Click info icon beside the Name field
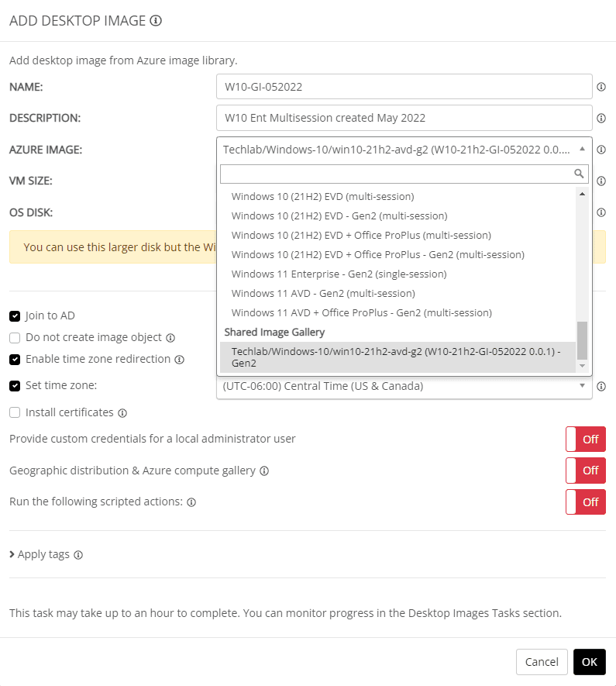Screen dimensions: 616x686 (x=601, y=87)
